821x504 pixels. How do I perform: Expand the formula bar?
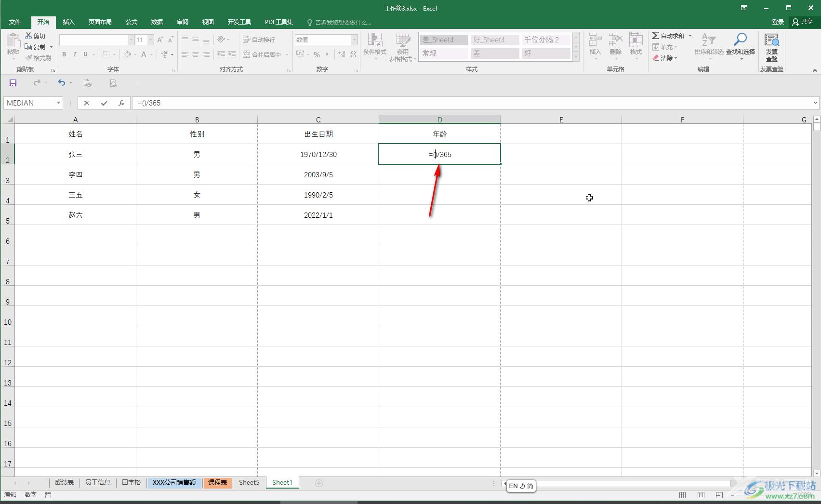(x=815, y=103)
